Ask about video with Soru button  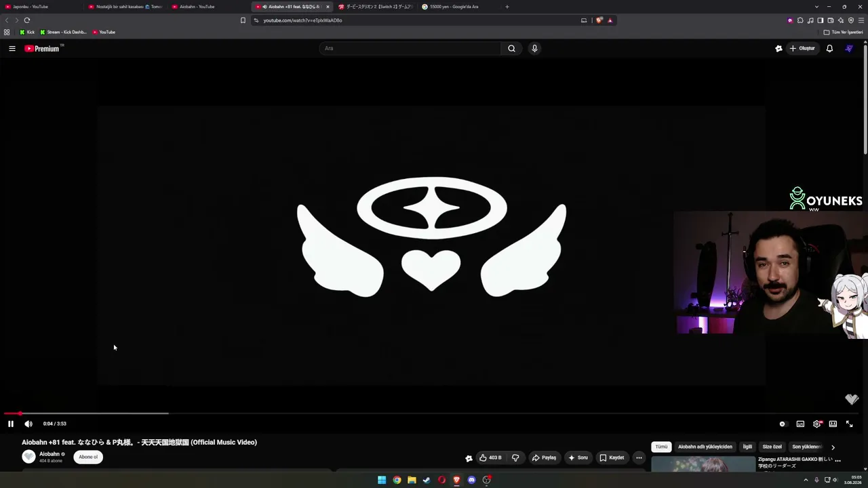click(x=578, y=457)
